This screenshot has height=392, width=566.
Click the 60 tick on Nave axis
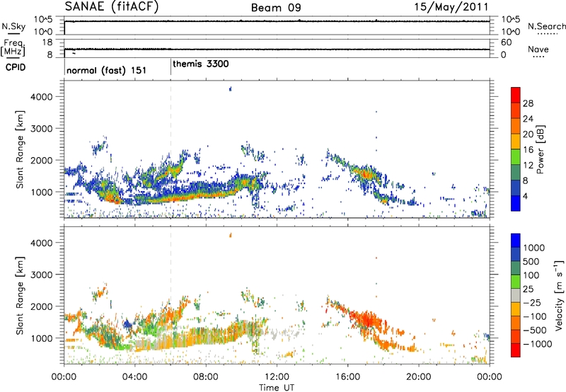pos(507,42)
